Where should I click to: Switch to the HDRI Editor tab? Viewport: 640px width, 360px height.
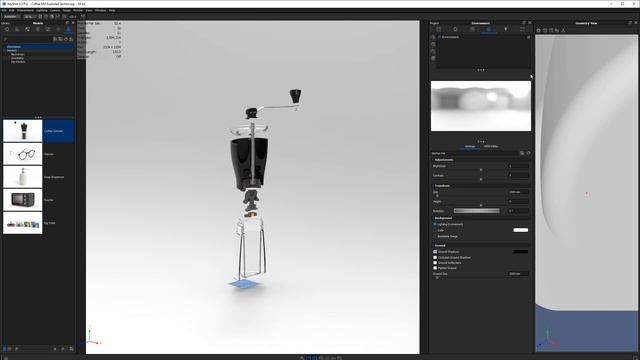[491, 146]
